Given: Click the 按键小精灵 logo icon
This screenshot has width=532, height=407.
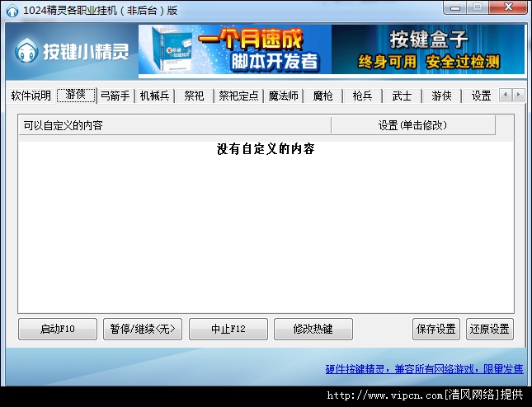Looking at the screenshot, I should coord(31,52).
